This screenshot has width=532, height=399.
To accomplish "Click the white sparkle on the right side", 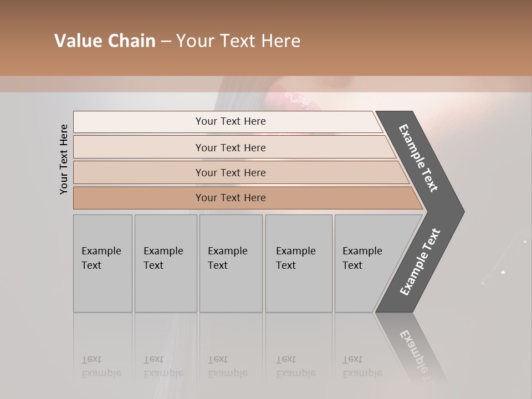I will tap(503, 272).
